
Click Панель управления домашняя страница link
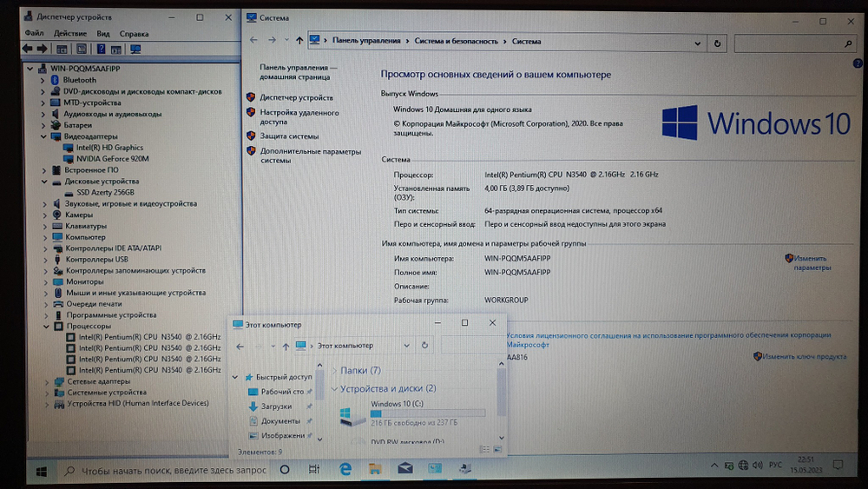point(299,72)
